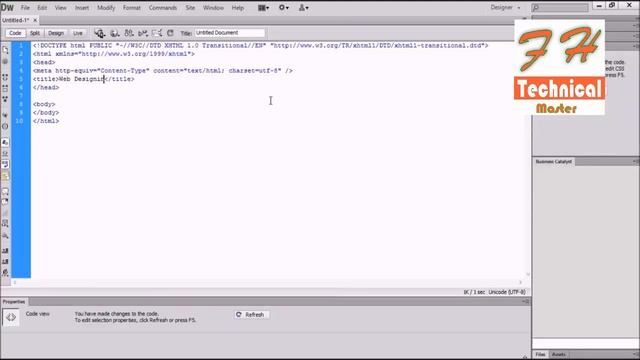Open Preview in Browser globe icon
Screen dimensions: 640x360
pos(115,33)
